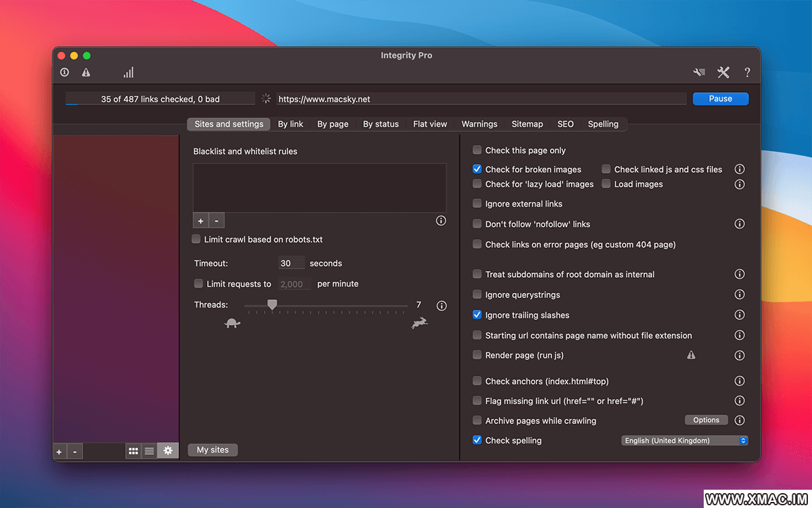Click the Timeout seconds field

(x=292, y=263)
